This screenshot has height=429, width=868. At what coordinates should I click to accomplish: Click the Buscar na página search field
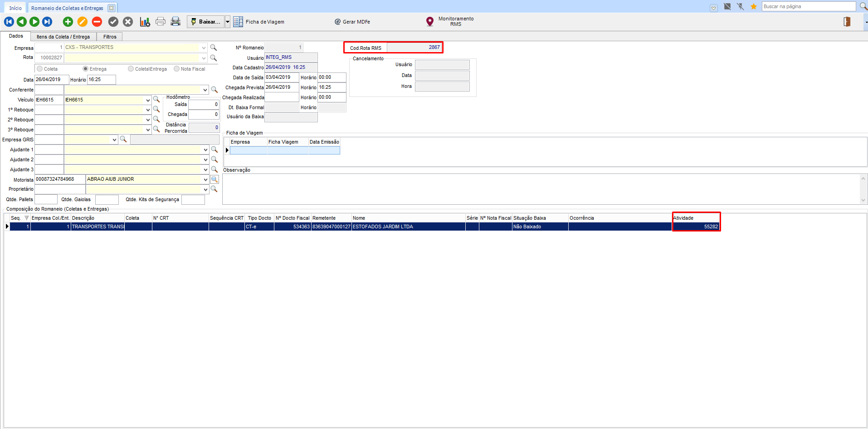coord(809,6)
